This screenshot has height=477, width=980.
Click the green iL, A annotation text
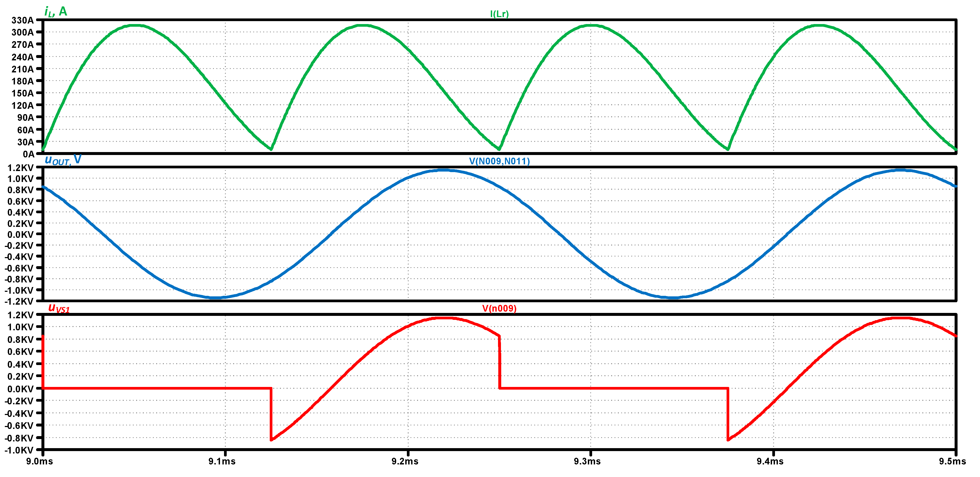coord(56,11)
